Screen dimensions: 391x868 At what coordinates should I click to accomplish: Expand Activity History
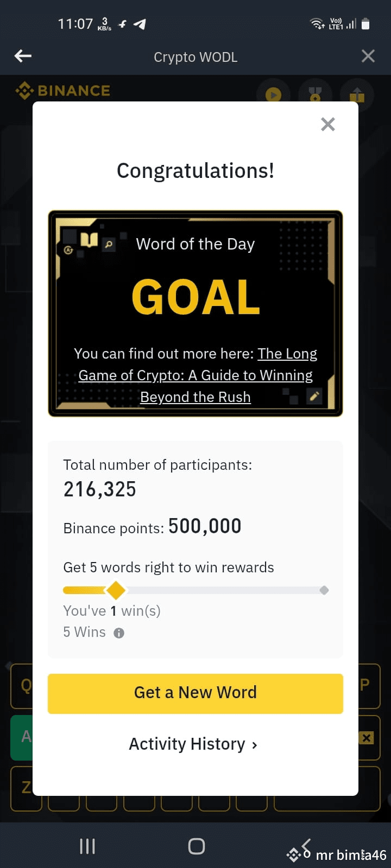coord(193,744)
